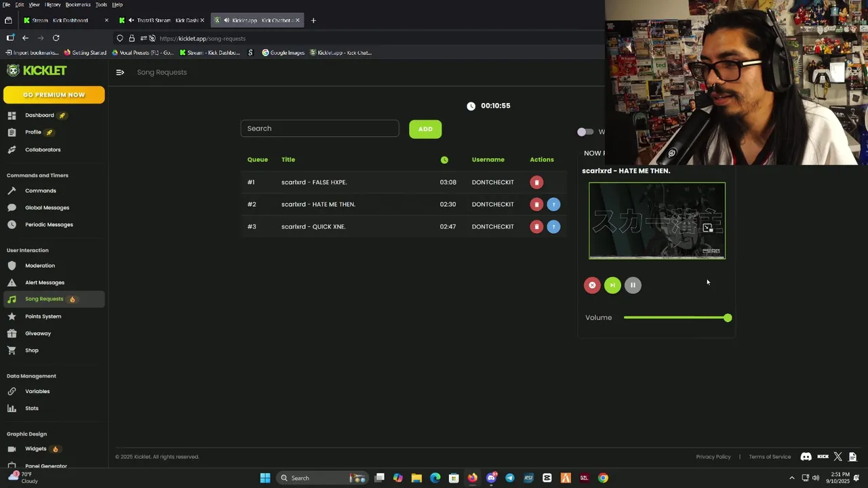Open the Bookmarks menu
Image resolution: width=868 pixels, height=488 pixels.
coord(78,5)
